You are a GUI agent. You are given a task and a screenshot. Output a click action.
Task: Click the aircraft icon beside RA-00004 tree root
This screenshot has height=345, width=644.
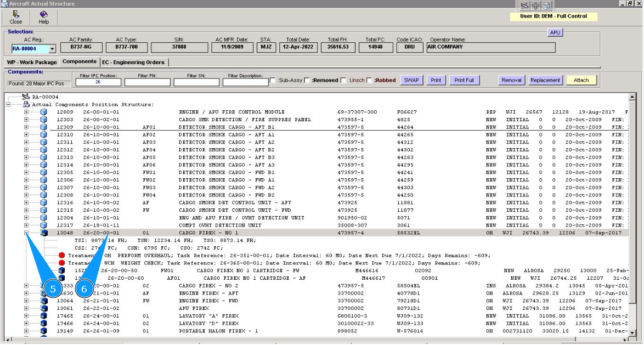point(26,97)
